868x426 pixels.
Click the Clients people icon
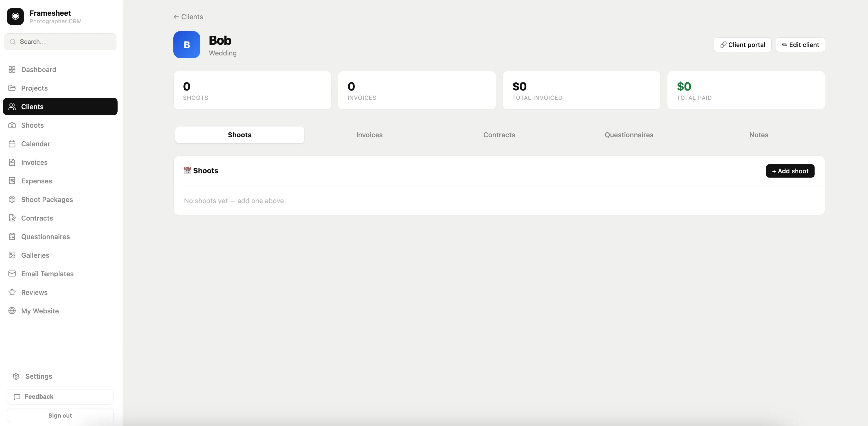pyautogui.click(x=12, y=106)
